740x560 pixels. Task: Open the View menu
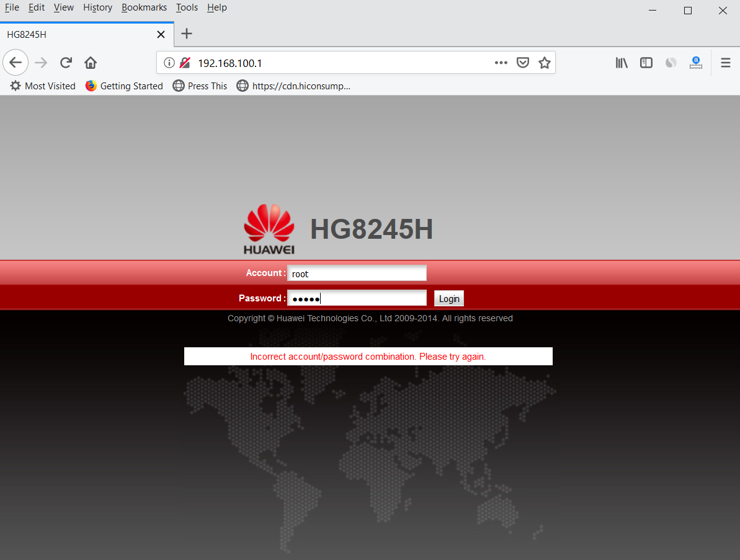[x=64, y=7]
